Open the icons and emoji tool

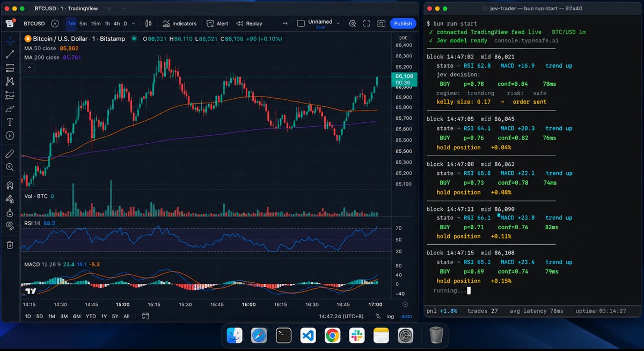pyautogui.click(x=10, y=135)
